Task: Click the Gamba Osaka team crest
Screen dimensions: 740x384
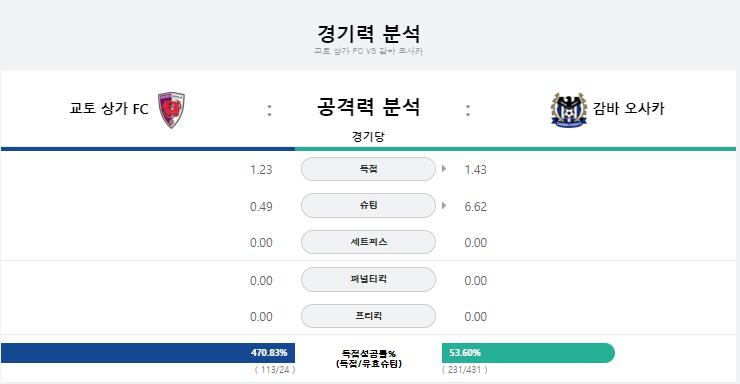Action: pos(569,109)
